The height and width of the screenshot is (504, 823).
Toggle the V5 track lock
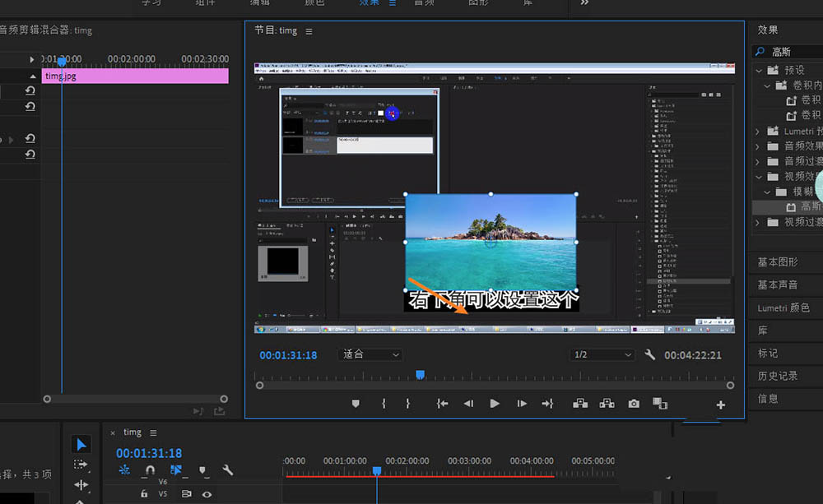coord(144,494)
